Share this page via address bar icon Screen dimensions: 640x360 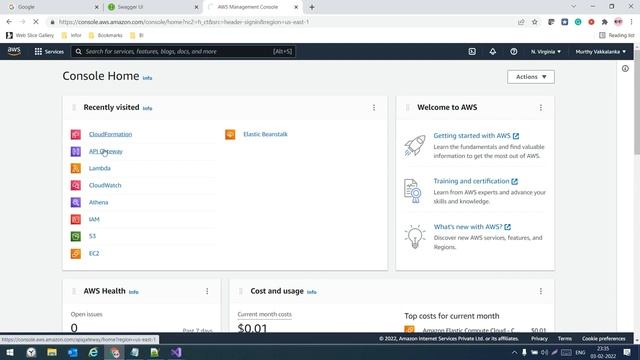521,22
